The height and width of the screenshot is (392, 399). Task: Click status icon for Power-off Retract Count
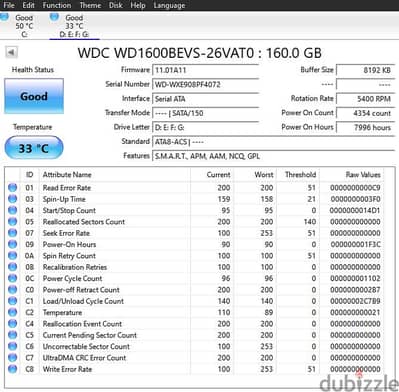click(x=13, y=289)
